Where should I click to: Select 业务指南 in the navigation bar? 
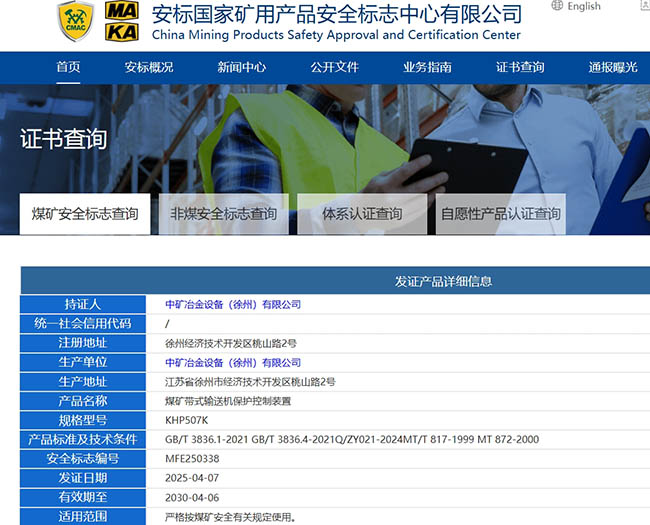point(427,67)
